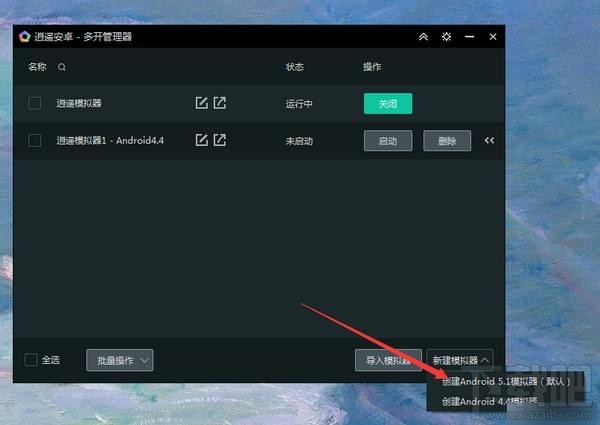The image size is (600, 425).
Task: Edit settings icon for 逍遥模拟器1 - Android4.4
Action: (201, 140)
